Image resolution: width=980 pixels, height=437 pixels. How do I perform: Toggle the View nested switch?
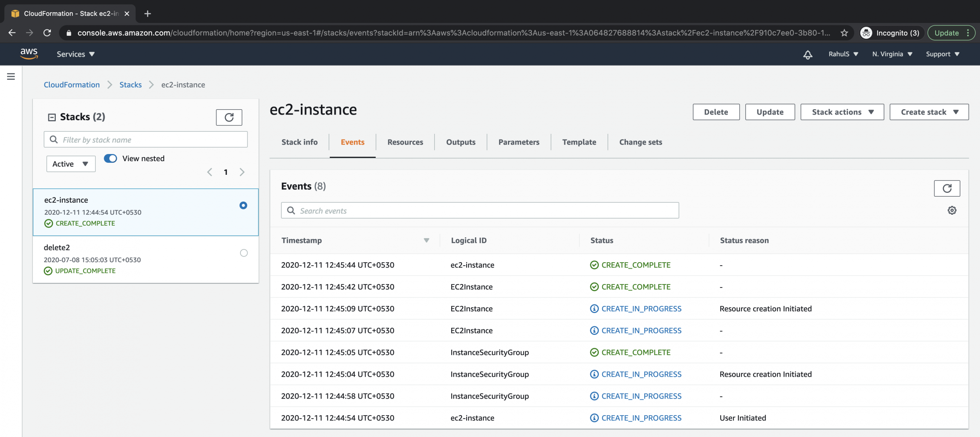[x=110, y=158]
